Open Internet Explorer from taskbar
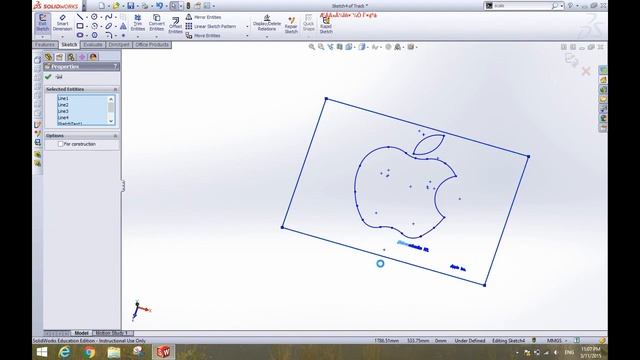This screenshot has height=360, width=640. [64, 352]
